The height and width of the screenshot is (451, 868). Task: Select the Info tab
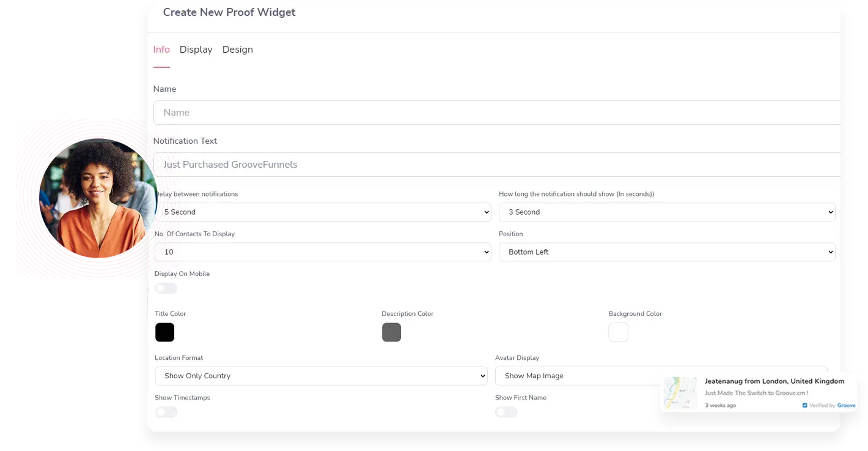[x=161, y=50]
